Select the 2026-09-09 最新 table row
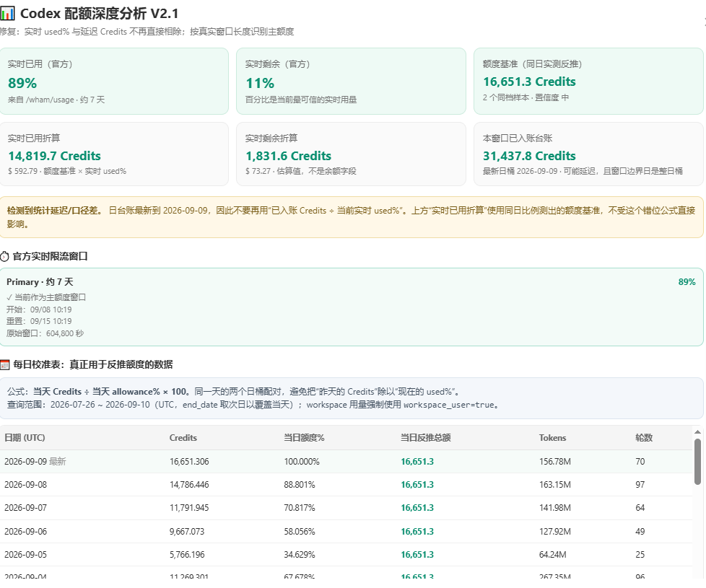Screen dimensions: 706x588 click(346, 462)
